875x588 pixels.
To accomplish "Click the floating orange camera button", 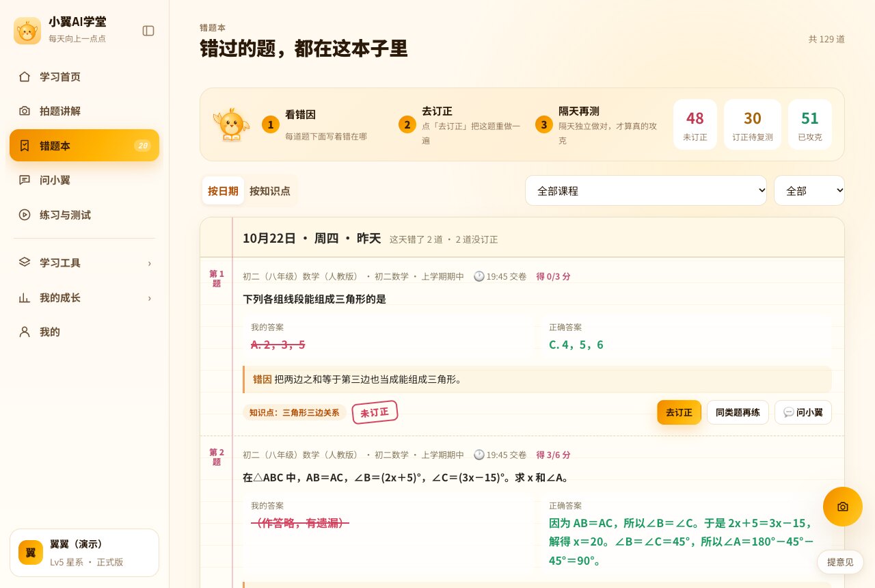I will 843,507.
